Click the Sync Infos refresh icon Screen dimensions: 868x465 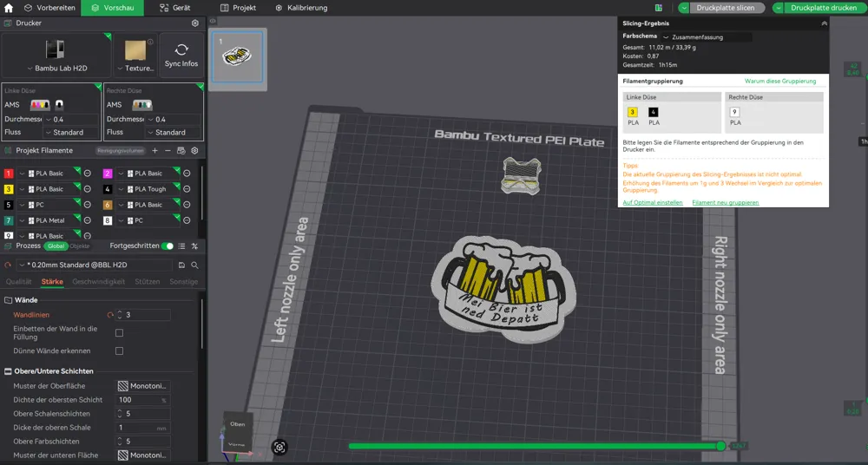(x=181, y=49)
